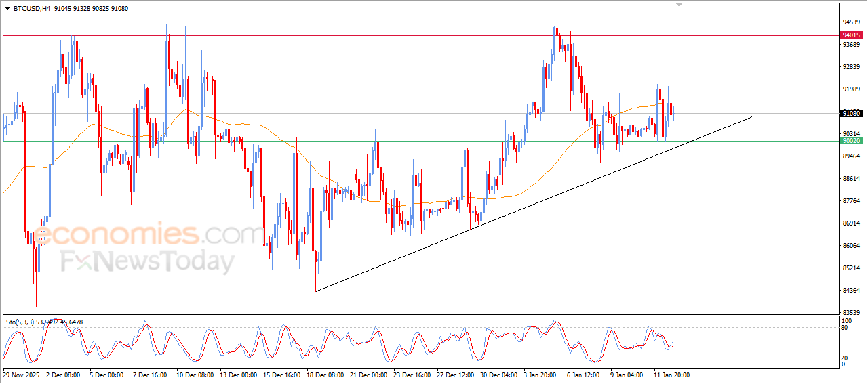Click the 10 Dec 08:00 time label
Screen dimensions: 868x384
pos(195,375)
